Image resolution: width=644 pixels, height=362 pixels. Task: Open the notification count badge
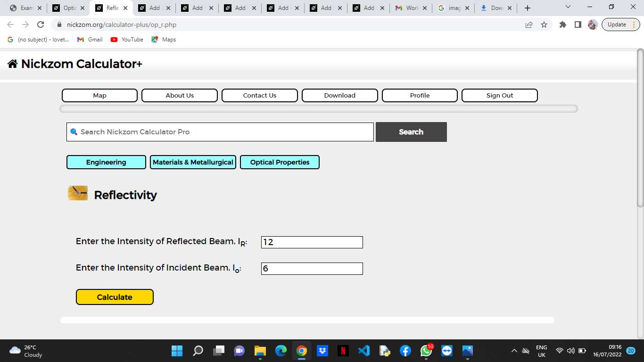tap(630, 351)
